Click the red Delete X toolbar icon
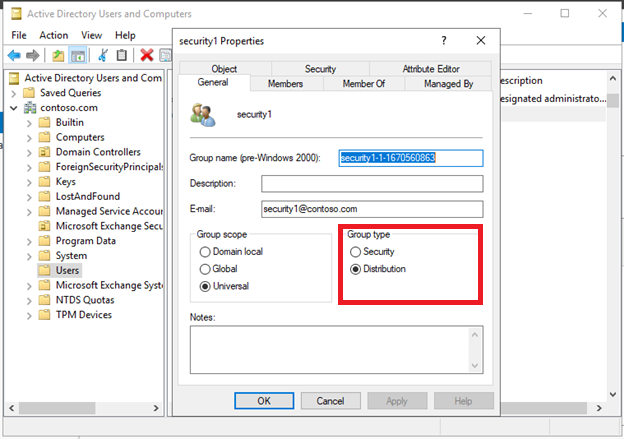The image size is (624, 439). coord(147,55)
